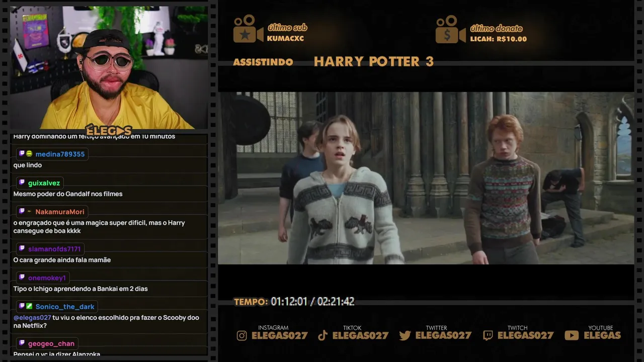
Task: Click the Twitch badge beside geogeo_chan
Action: point(22,343)
